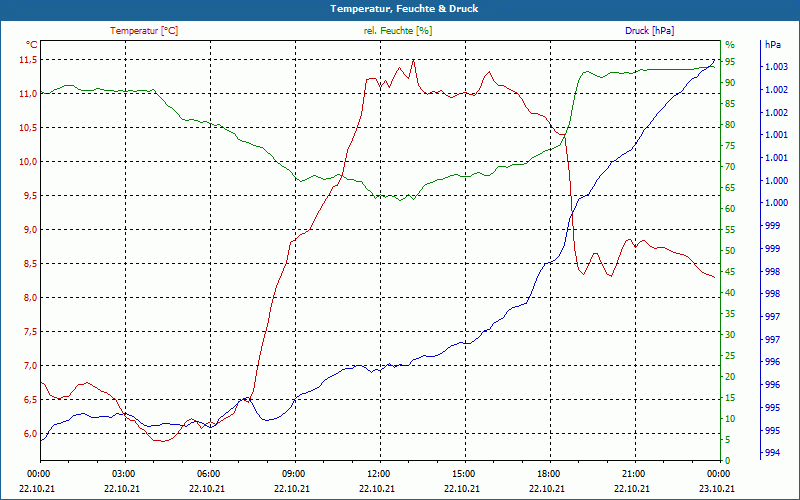
Task: Click the green '75' humidity axis value
Action: click(730, 146)
